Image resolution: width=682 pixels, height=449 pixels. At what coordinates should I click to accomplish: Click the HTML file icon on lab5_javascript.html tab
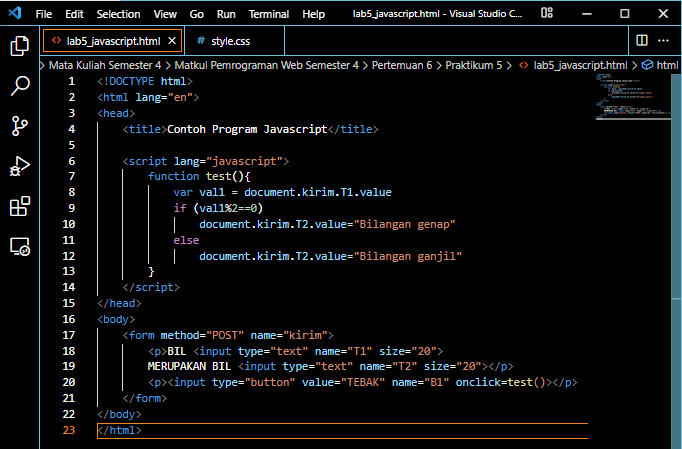57,40
